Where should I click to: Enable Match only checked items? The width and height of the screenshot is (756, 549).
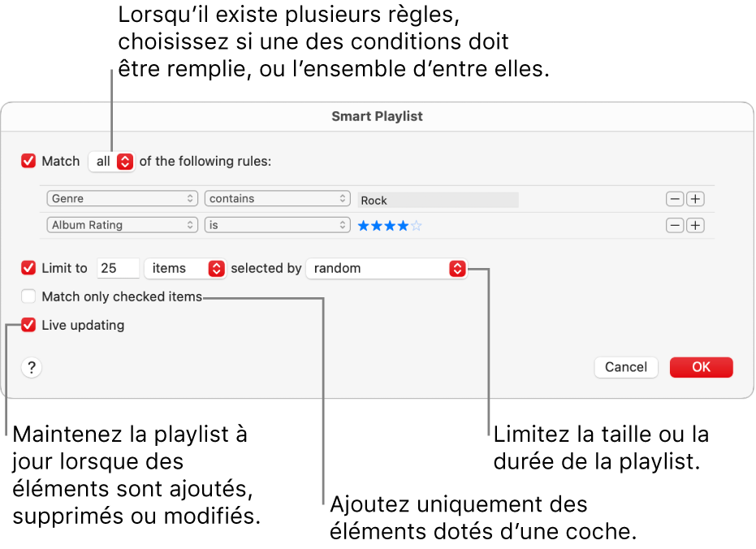(28, 296)
